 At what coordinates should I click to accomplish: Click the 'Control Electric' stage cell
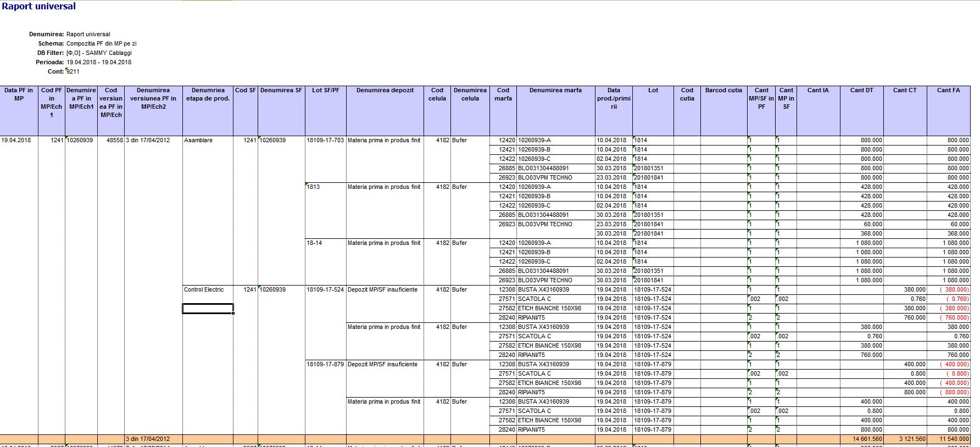[208, 289]
